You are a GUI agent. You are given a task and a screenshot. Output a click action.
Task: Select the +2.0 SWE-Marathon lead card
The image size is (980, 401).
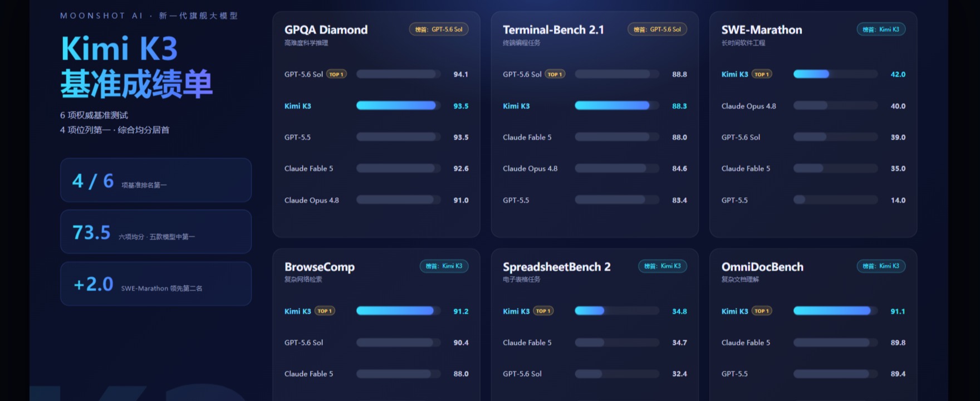(156, 283)
